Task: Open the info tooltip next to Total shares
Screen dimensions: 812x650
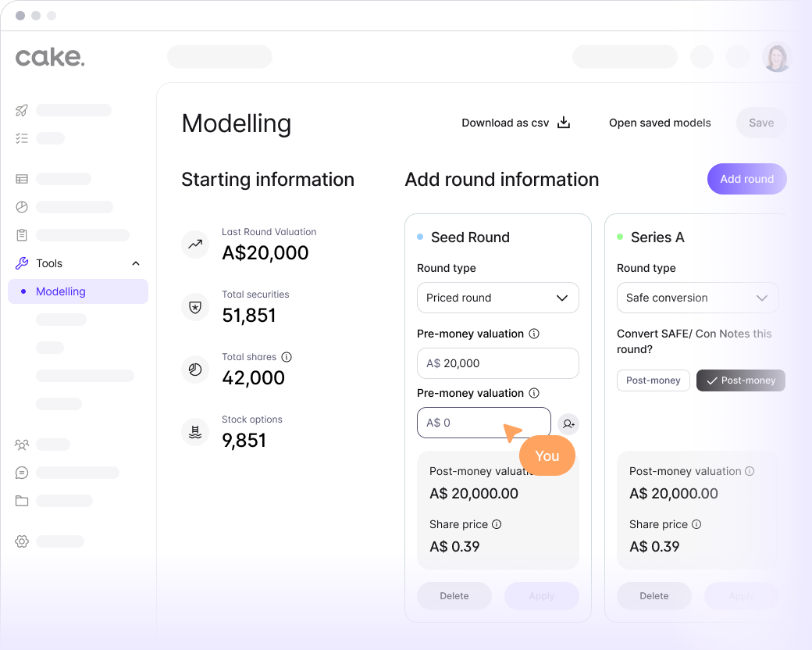Action: click(x=287, y=357)
